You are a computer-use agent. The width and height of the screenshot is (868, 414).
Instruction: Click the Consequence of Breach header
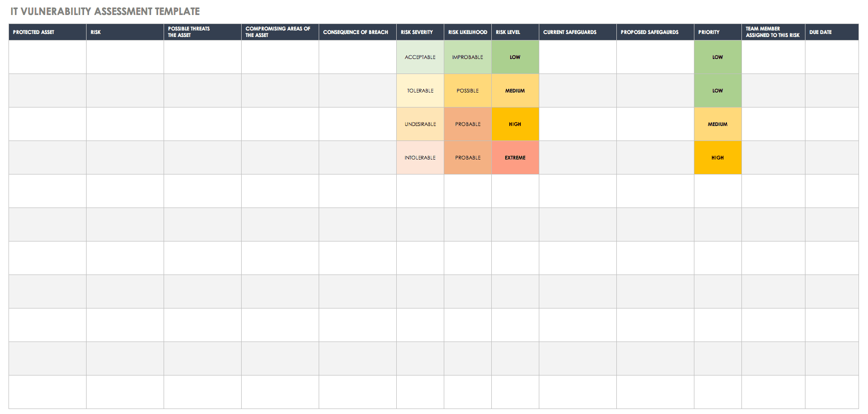pyautogui.click(x=357, y=32)
